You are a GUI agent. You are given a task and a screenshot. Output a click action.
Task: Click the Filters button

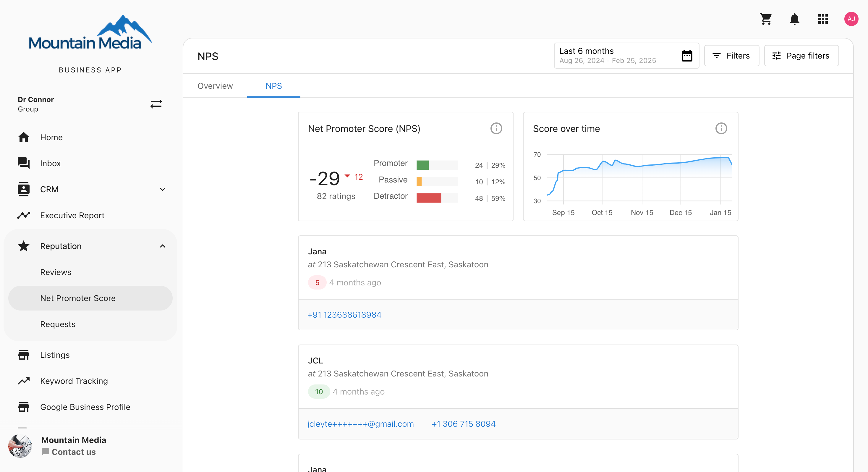(731, 56)
